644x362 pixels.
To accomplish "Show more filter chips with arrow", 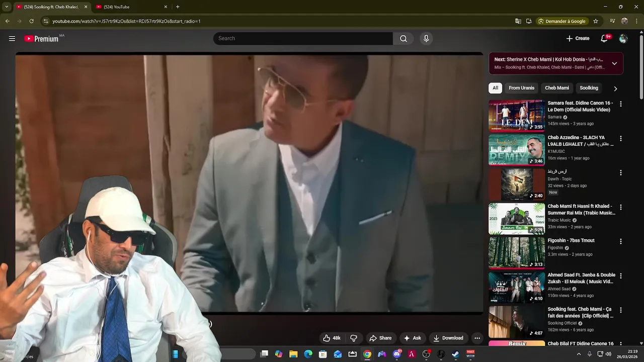I will pos(615,88).
